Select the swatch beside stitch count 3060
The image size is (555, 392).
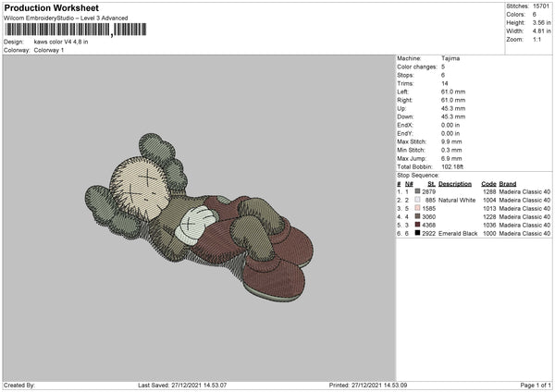pos(417,216)
